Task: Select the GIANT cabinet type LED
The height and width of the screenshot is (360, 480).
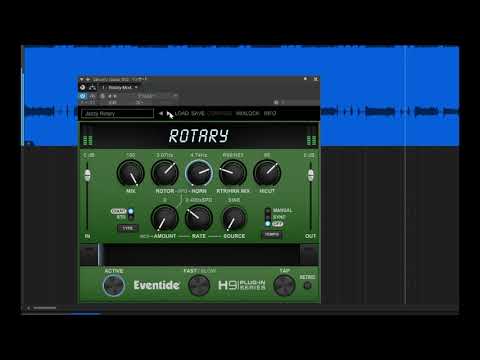Action: (131, 211)
